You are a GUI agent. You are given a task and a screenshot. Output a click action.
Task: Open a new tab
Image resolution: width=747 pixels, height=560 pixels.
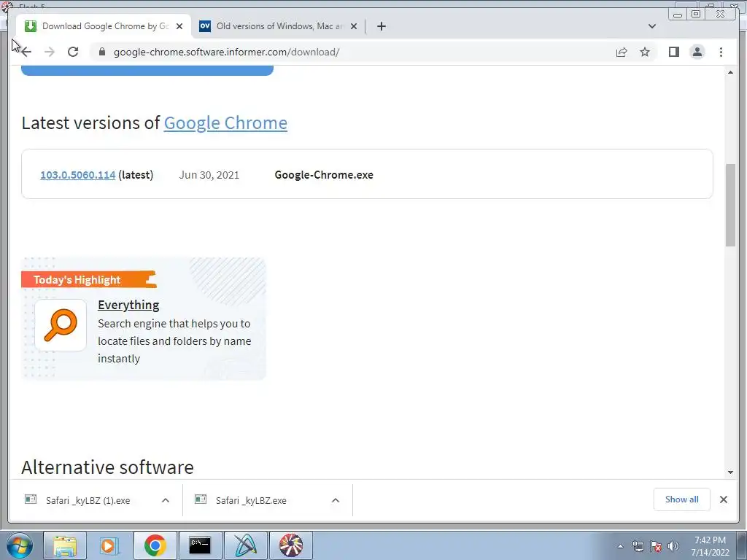[381, 26]
